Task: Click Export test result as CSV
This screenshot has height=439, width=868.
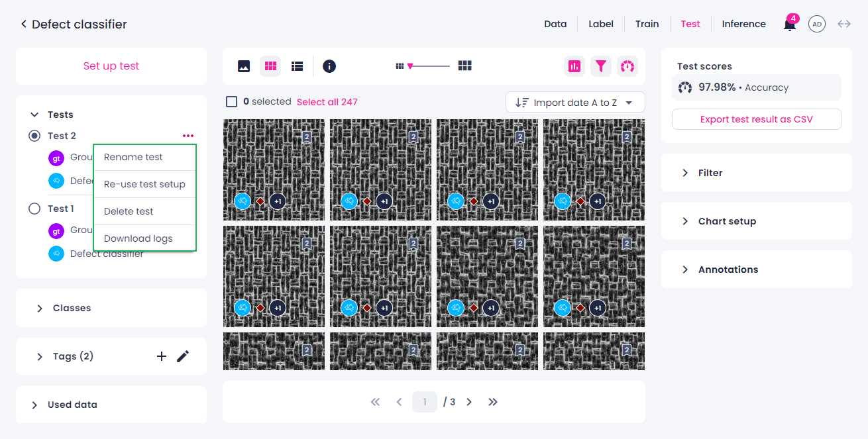Action: (x=757, y=119)
